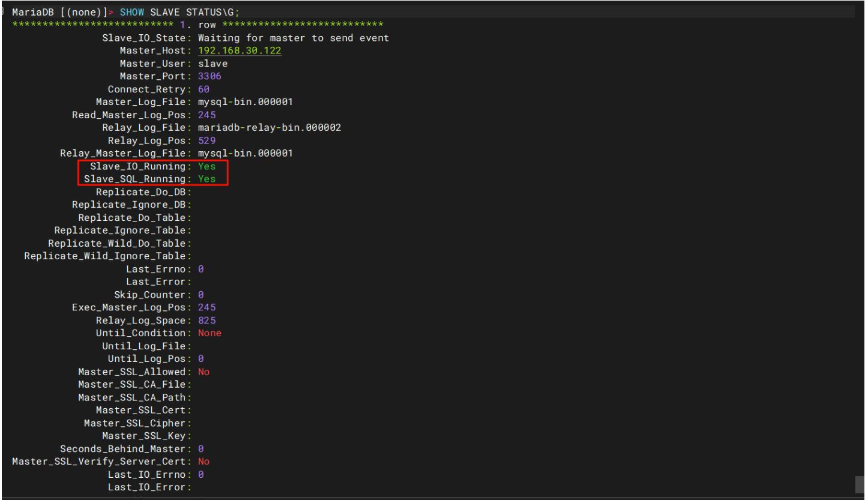
Task: Click the Connect_Retry value 60
Action: 203,89
